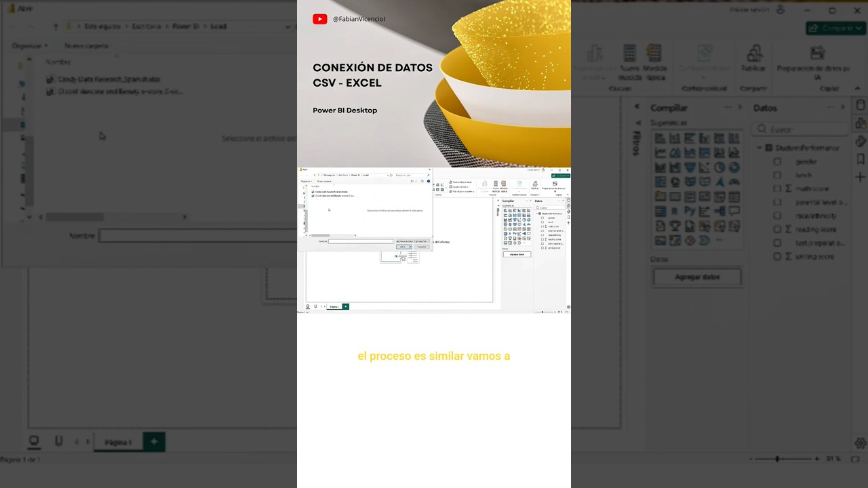868x488 pixels.
Task: Select Python visual in center video
Action: point(515,234)
